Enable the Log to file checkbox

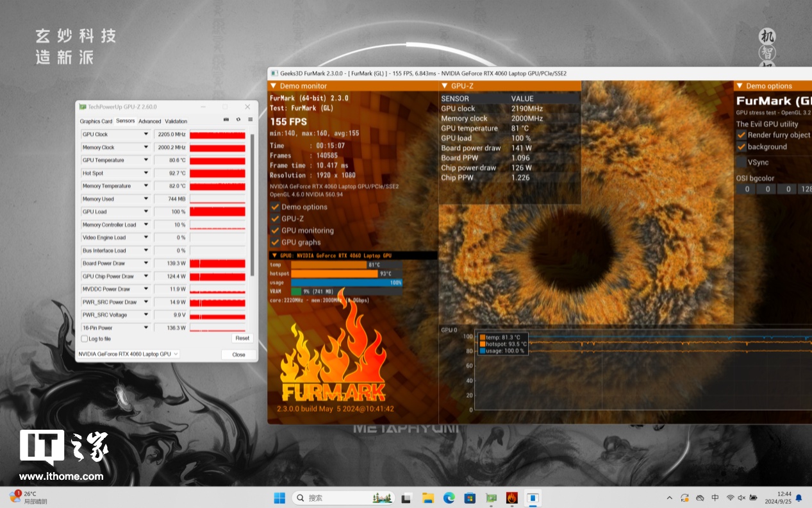pyautogui.click(x=85, y=339)
